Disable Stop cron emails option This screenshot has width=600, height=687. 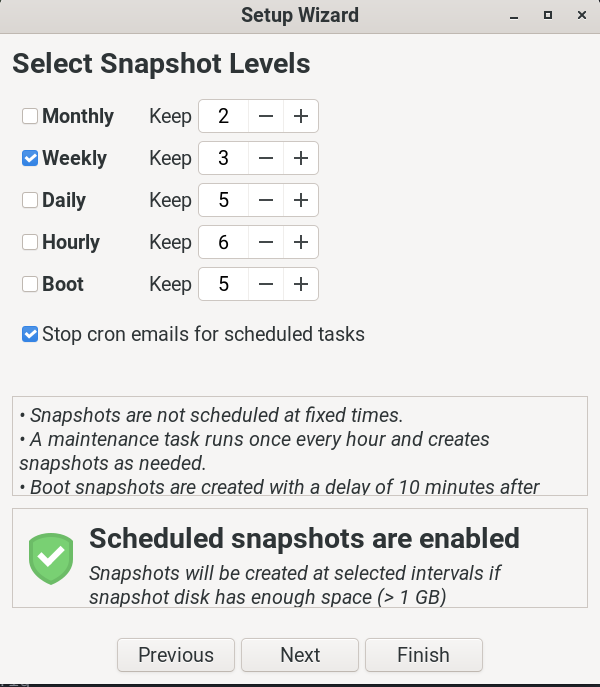(x=30, y=334)
